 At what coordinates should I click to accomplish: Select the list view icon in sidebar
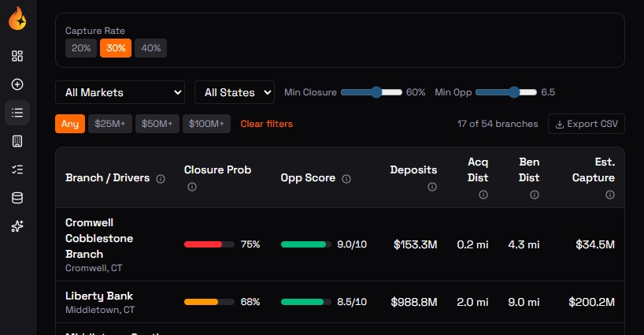point(17,113)
